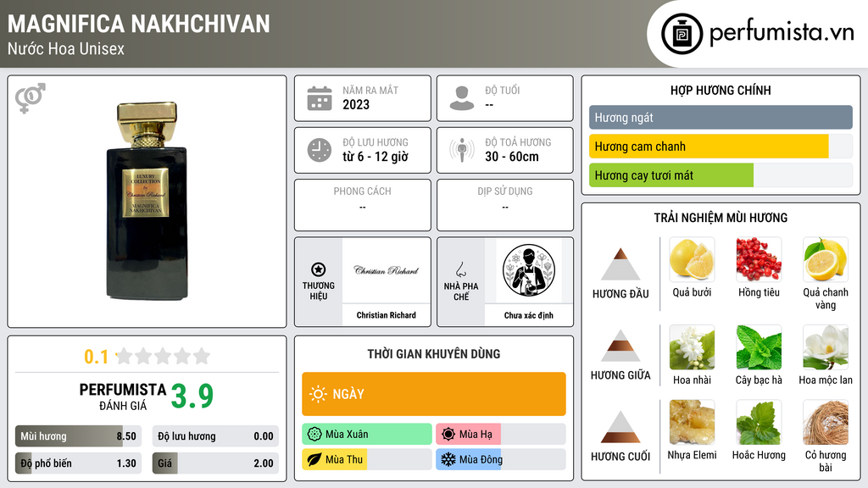Click the Thời gian khuyên dùng heading

434,353
